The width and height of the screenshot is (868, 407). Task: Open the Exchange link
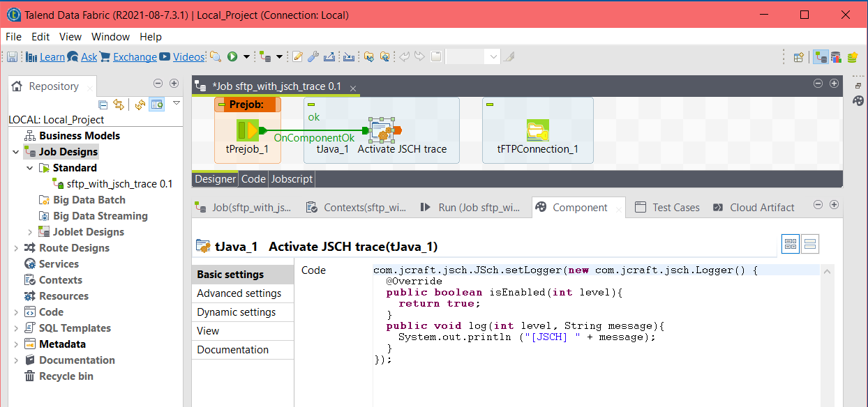pyautogui.click(x=135, y=57)
